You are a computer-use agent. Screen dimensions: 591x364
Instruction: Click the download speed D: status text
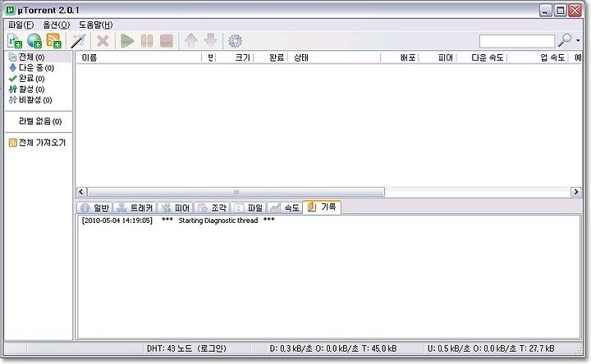(332, 348)
